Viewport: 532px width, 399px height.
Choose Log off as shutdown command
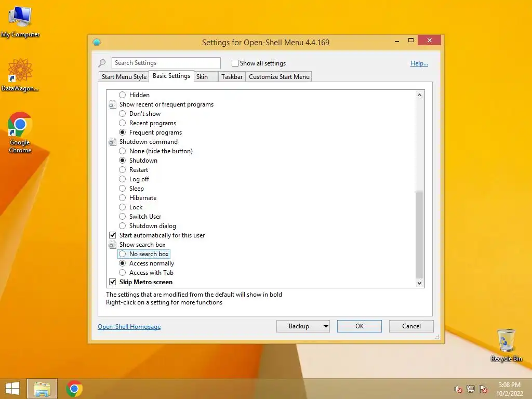(122, 179)
